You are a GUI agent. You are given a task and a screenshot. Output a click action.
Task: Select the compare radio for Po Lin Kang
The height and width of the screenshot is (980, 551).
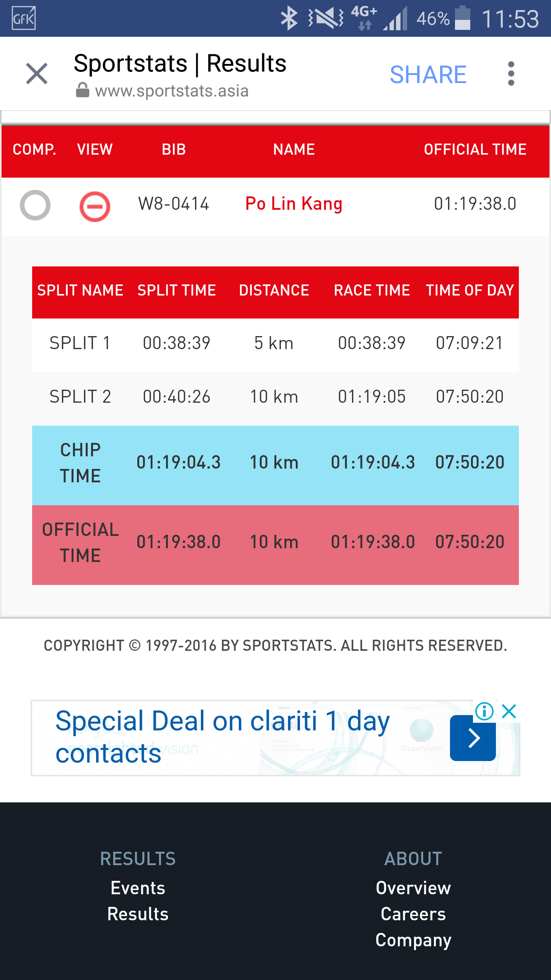coord(35,205)
